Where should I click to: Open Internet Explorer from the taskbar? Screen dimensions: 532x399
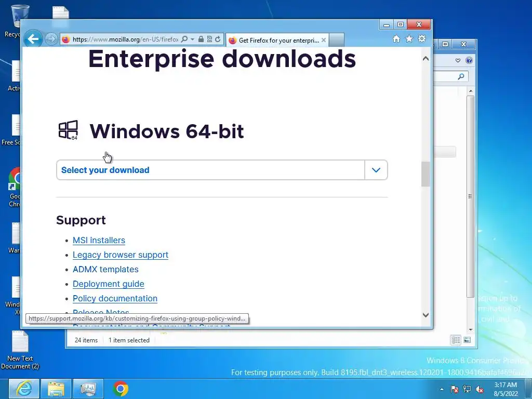24,389
